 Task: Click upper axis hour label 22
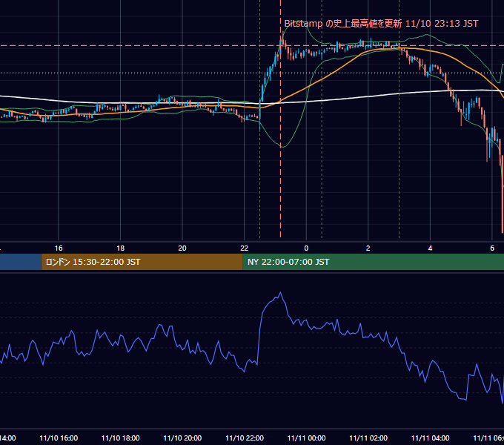click(x=245, y=248)
